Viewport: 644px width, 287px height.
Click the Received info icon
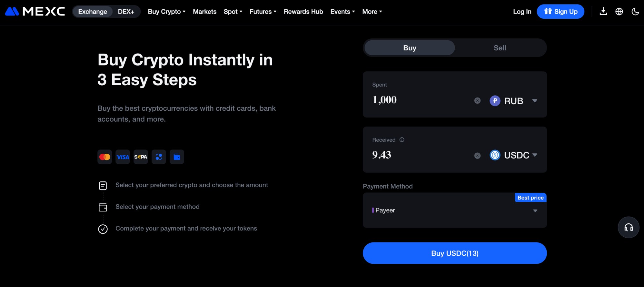(402, 140)
